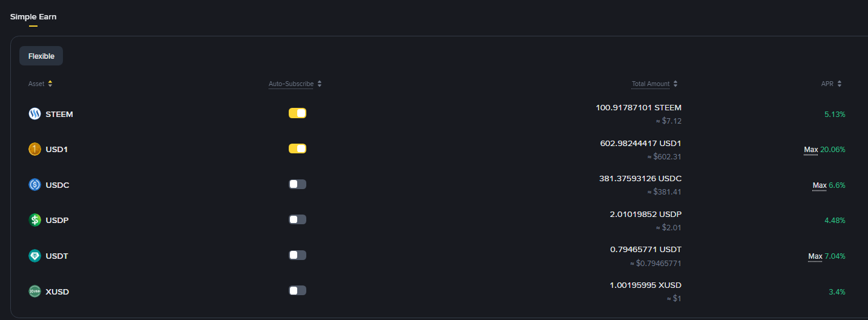Screen dimensions: 868x320
Task: Click the XUSD coin icon
Action: pyautogui.click(x=35, y=292)
